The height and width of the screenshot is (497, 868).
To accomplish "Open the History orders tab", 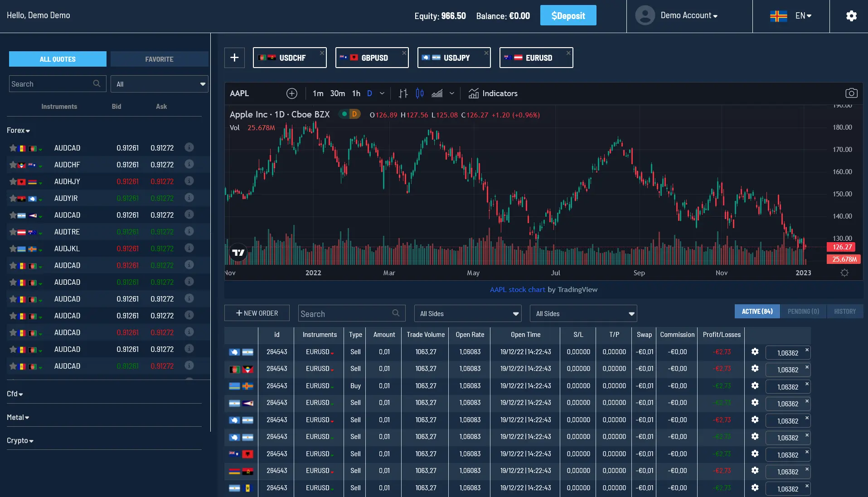I will (x=845, y=312).
